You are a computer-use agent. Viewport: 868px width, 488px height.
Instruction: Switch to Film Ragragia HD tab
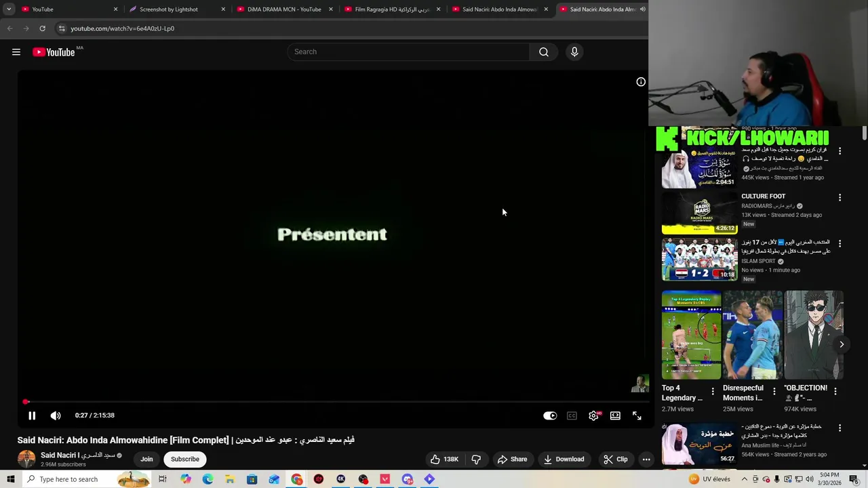(x=393, y=9)
